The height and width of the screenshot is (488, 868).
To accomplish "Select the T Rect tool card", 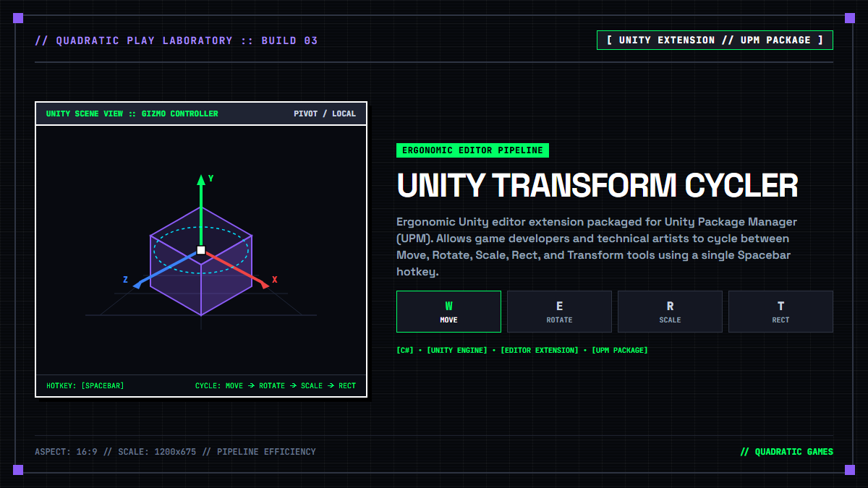I will coord(780,312).
